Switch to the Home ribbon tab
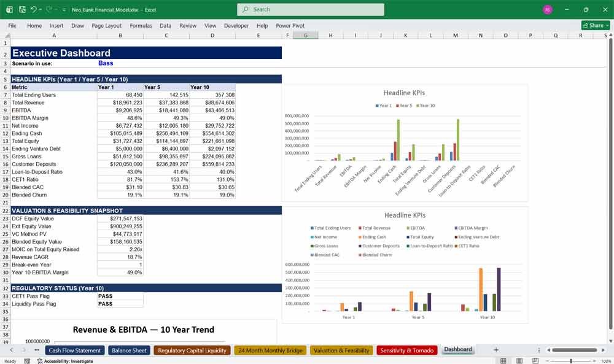Screen dimensions: 614x364 [34, 25]
